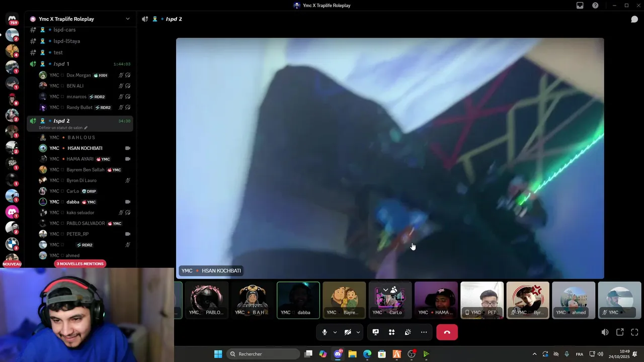Start an activity from call controls
Image resolution: width=644 pixels, height=362 pixels.
(391, 332)
